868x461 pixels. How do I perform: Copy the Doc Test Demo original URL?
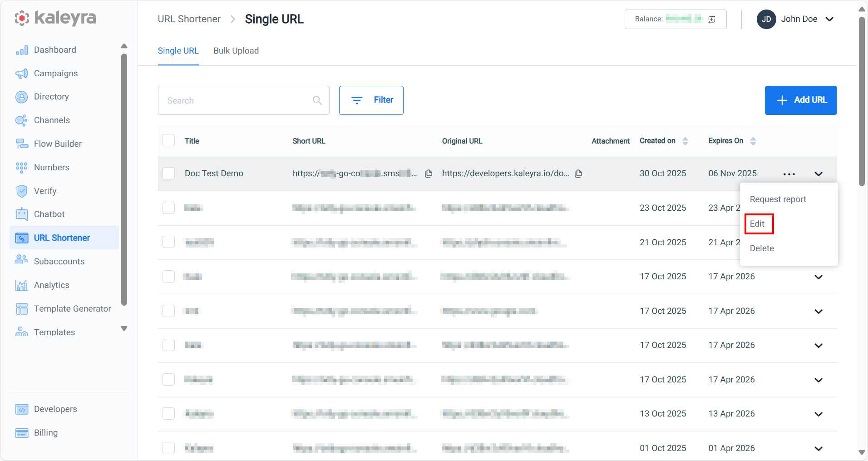[x=578, y=173]
